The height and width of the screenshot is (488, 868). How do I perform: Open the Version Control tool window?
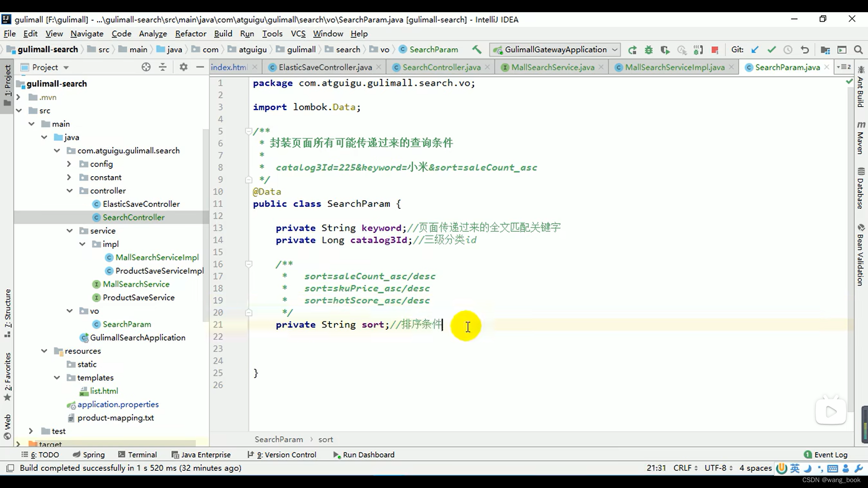click(x=282, y=455)
